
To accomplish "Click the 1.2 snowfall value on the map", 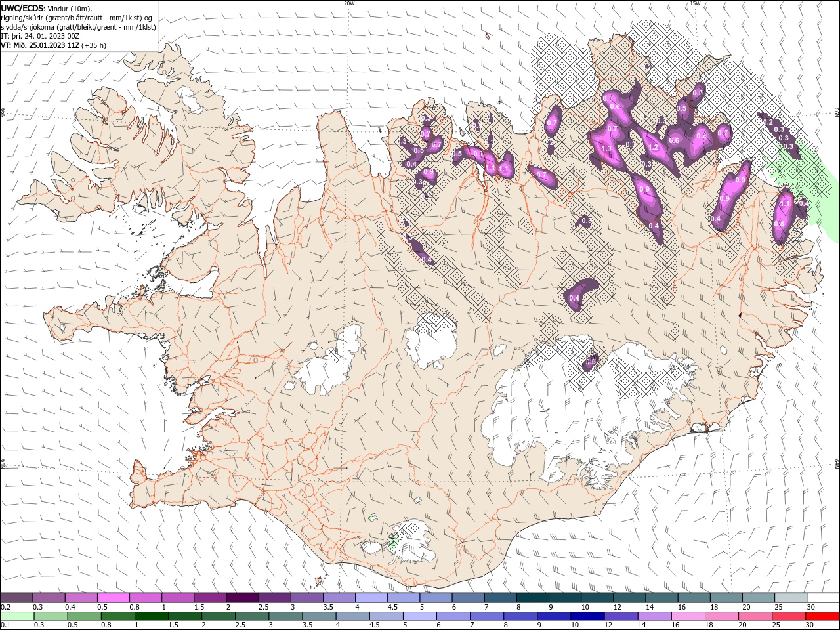I will pos(654,148).
